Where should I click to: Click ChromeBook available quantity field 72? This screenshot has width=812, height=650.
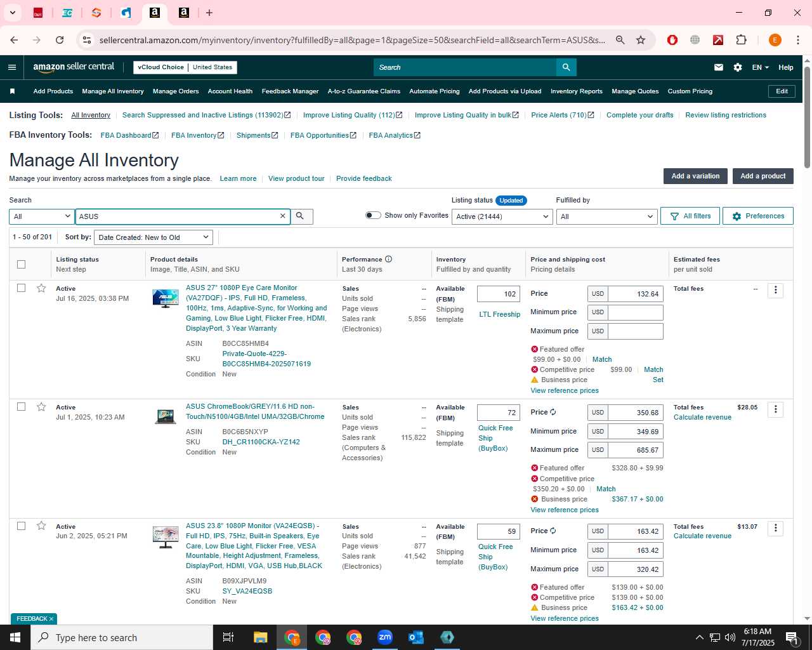tap(499, 413)
